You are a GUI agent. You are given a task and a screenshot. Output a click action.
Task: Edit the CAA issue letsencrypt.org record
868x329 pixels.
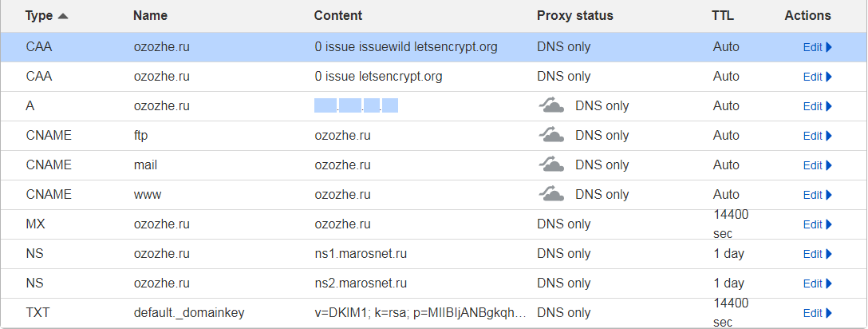[817, 77]
